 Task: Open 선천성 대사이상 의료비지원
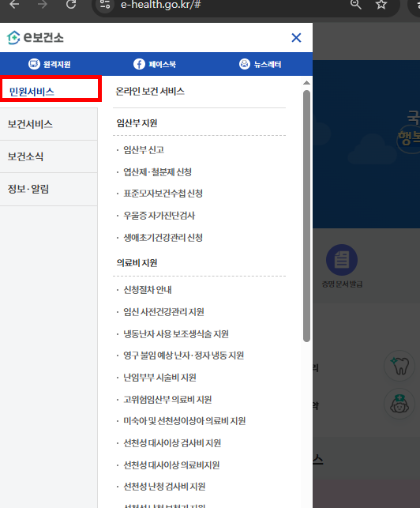pos(171,465)
